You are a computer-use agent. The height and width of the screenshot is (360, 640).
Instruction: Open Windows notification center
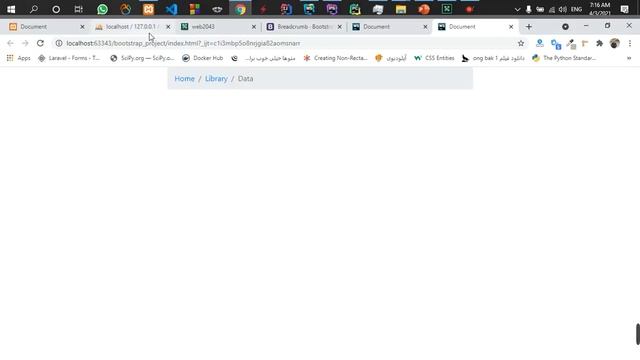click(x=624, y=9)
